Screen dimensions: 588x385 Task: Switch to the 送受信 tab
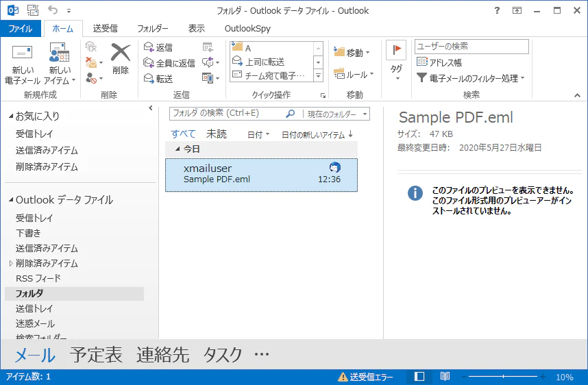106,29
